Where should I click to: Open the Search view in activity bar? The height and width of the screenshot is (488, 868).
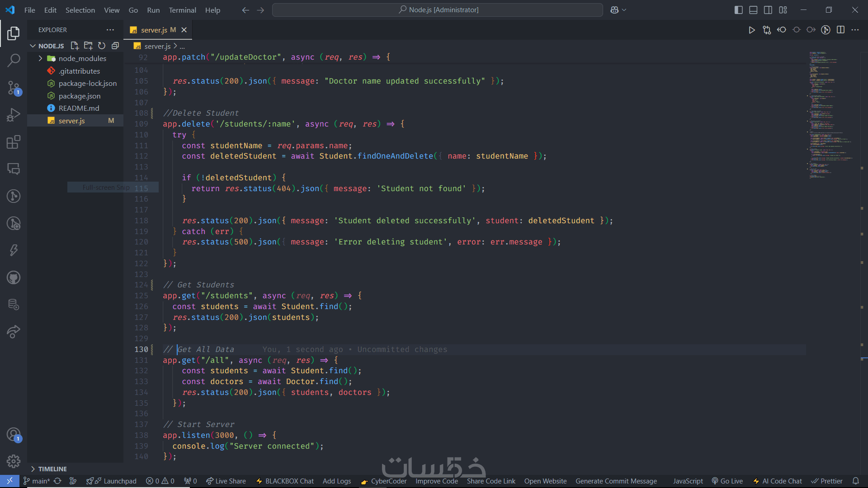(14, 60)
